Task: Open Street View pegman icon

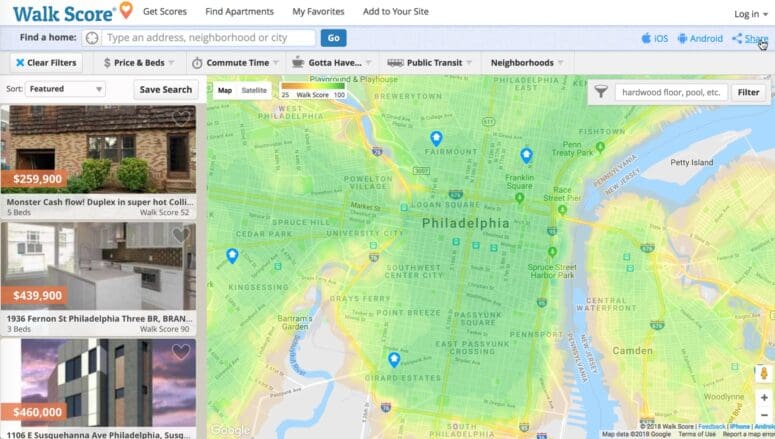Action: pyautogui.click(x=764, y=374)
